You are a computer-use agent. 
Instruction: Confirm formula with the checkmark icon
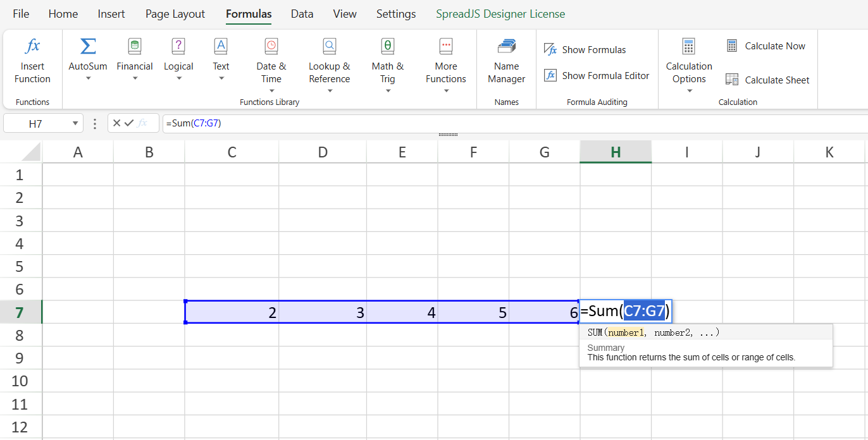point(129,123)
